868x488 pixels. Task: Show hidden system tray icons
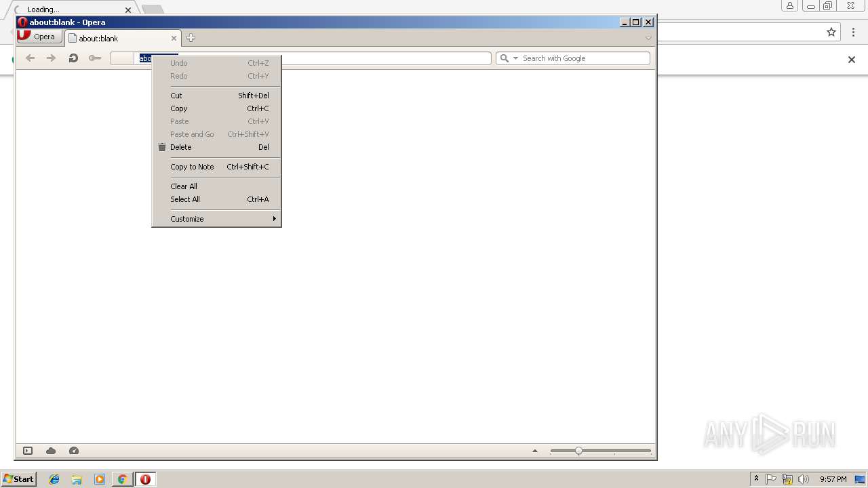click(x=756, y=479)
